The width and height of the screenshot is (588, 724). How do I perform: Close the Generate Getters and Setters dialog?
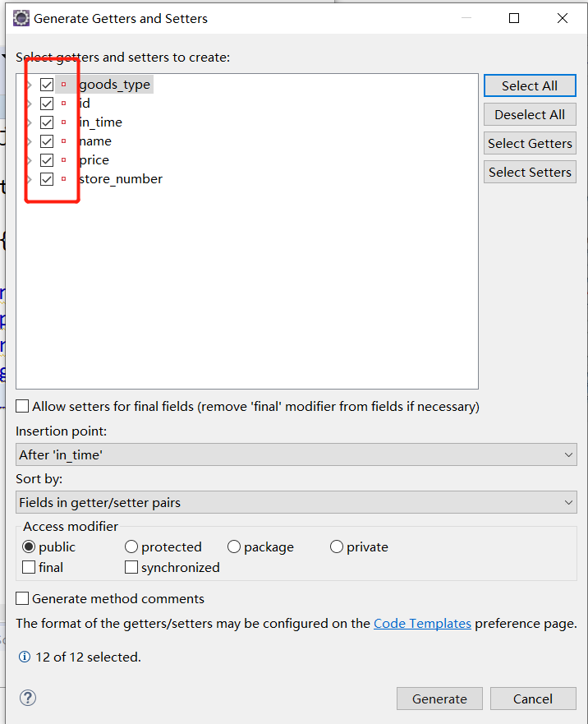pos(563,18)
